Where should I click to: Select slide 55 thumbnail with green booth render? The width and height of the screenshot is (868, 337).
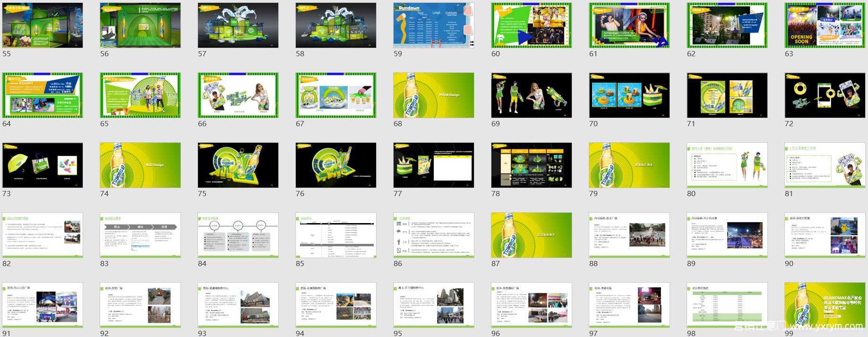click(43, 25)
